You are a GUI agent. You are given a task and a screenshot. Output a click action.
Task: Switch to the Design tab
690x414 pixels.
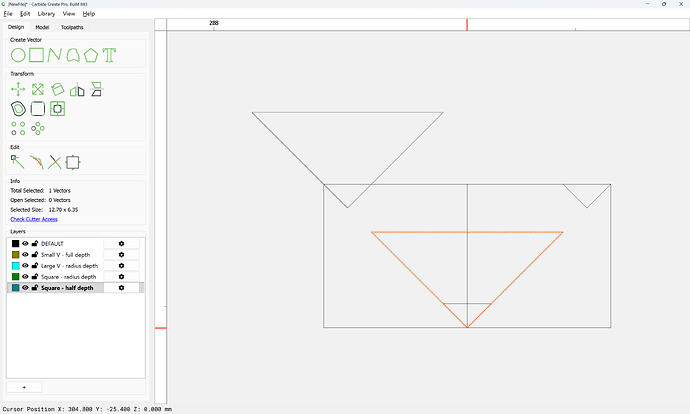[x=16, y=27]
